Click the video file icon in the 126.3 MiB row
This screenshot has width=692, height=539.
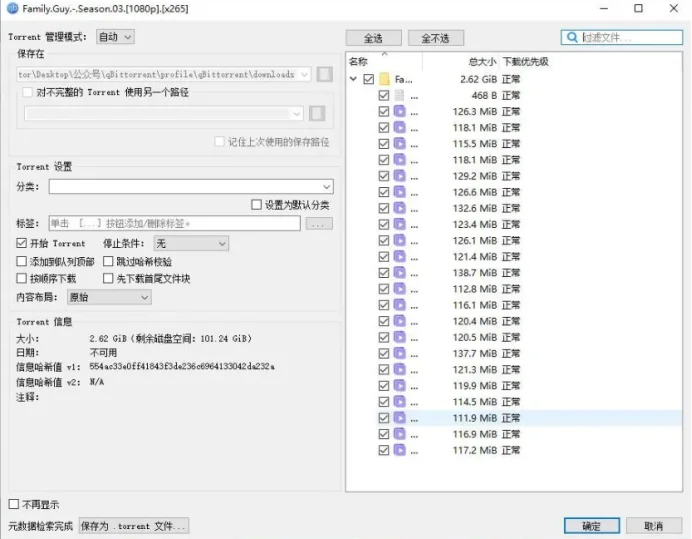click(399, 112)
